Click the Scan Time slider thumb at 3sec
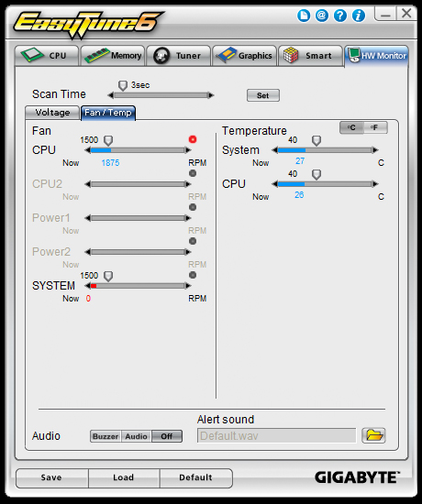The width and height of the screenshot is (422, 504). (x=123, y=86)
